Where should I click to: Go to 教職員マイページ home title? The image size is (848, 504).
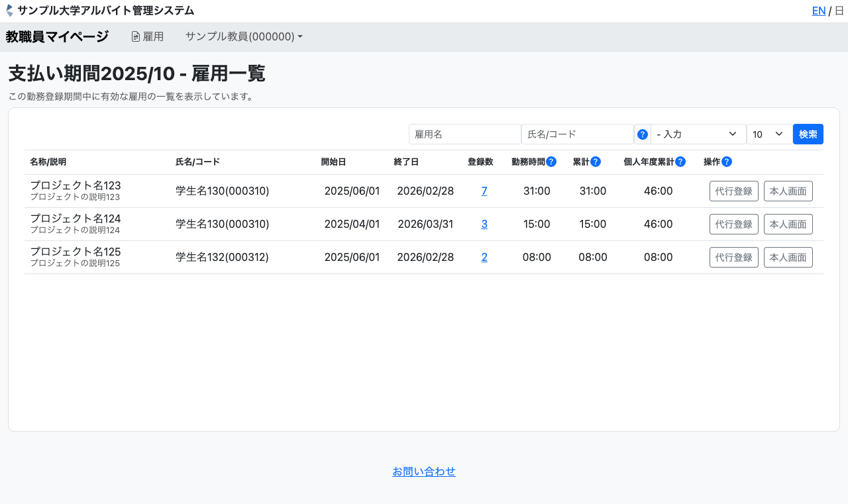[57, 36]
